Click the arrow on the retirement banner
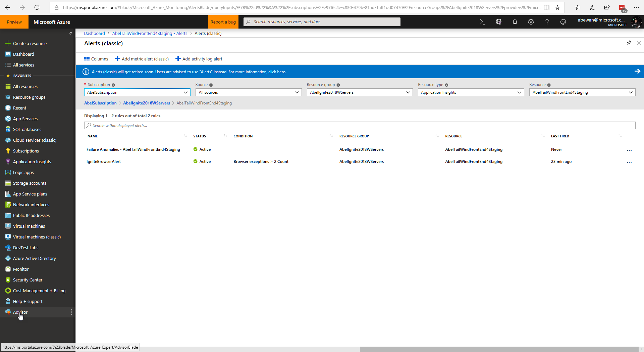 [x=637, y=71]
